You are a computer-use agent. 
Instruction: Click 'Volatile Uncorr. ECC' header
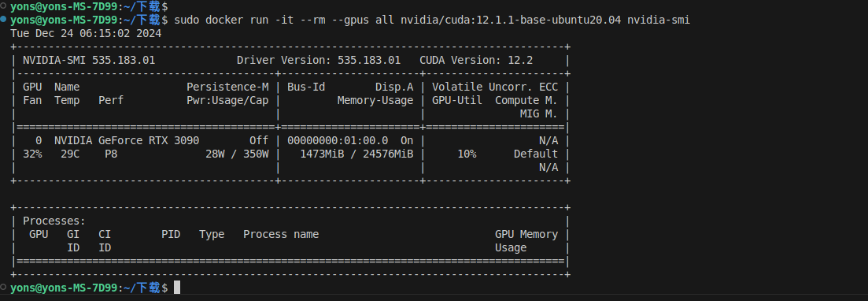495,87
